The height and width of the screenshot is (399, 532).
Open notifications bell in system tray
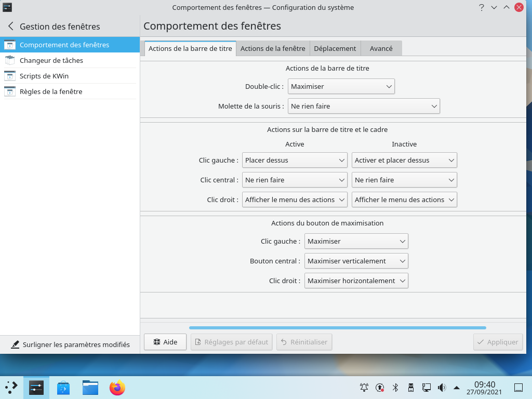[364, 388]
